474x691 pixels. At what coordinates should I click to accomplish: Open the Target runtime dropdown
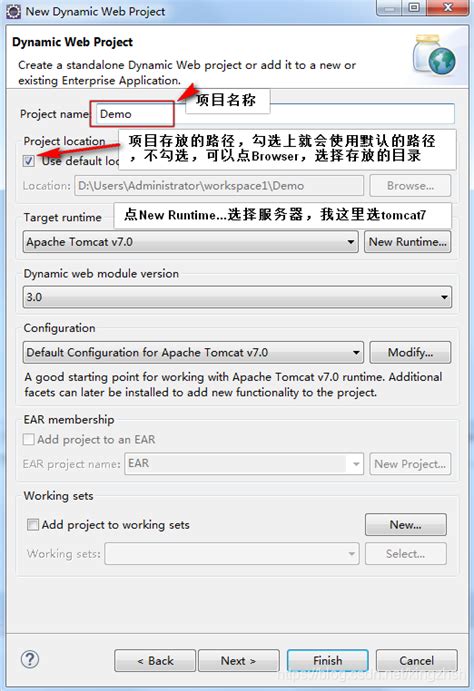[190, 242]
